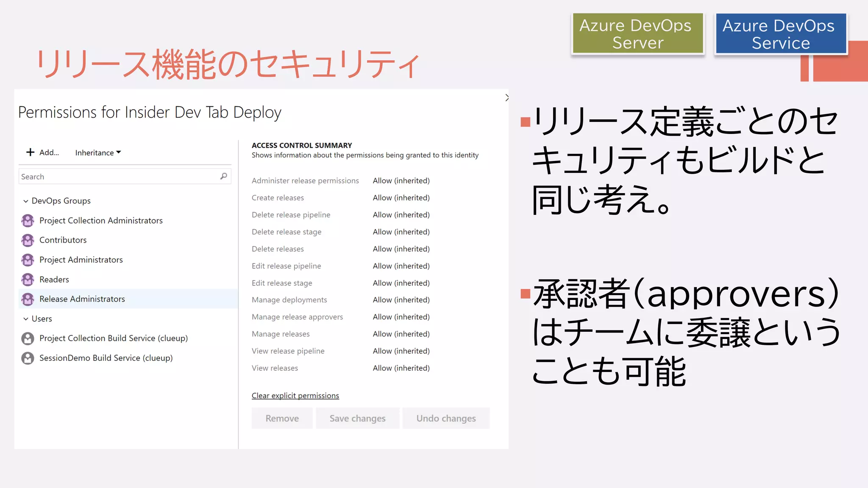Click the Edit release stage label

click(282, 283)
